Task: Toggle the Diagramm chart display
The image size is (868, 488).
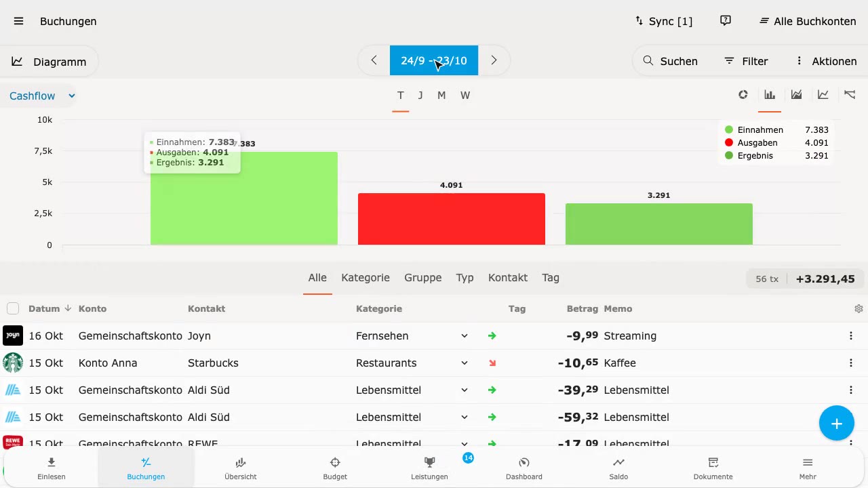Action: (x=50, y=62)
